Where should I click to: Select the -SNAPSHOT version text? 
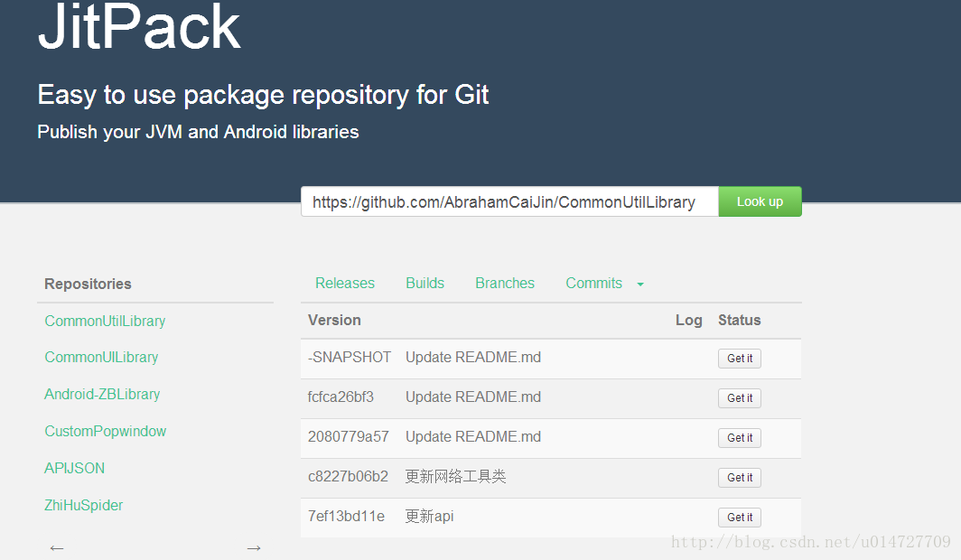(x=350, y=357)
